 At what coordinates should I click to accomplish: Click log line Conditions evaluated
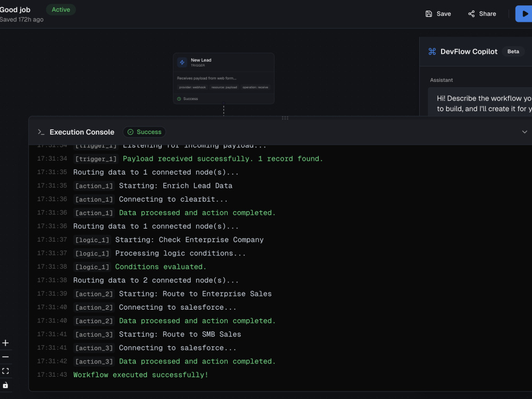tap(161, 267)
